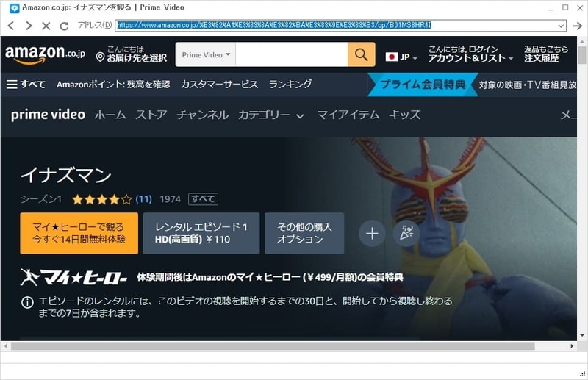Viewport: 588px width, 380px height.
Task: Click the orange search magnifier button
Action: coord(361,54)
